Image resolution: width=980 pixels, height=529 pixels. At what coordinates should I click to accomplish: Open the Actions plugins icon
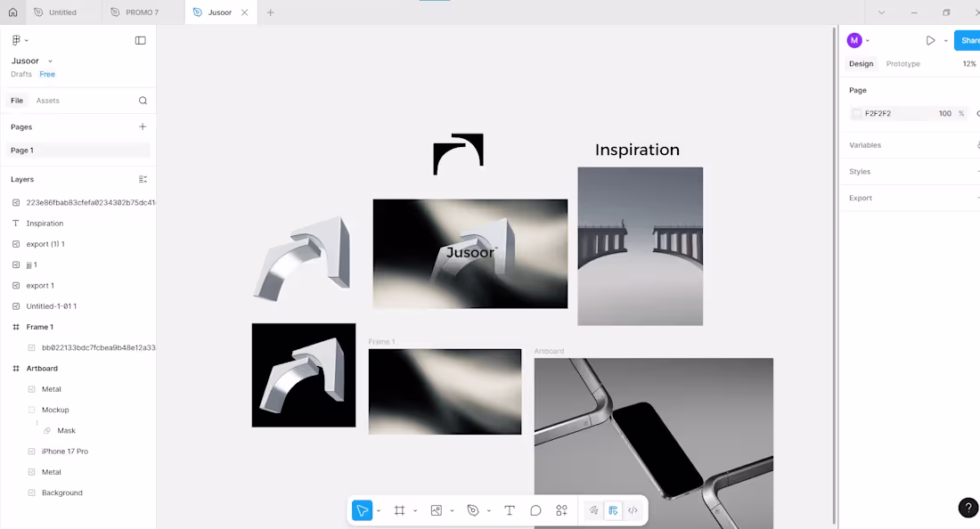pos(561,509)
